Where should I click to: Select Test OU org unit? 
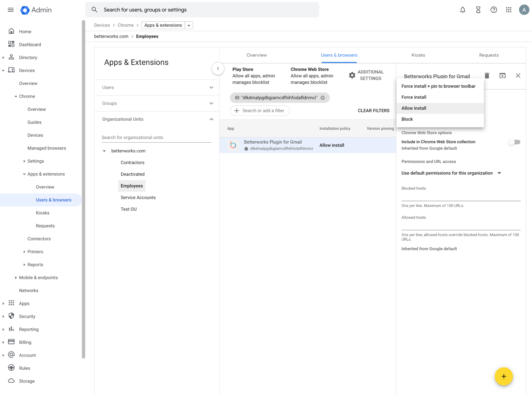(x=129, y=209)
